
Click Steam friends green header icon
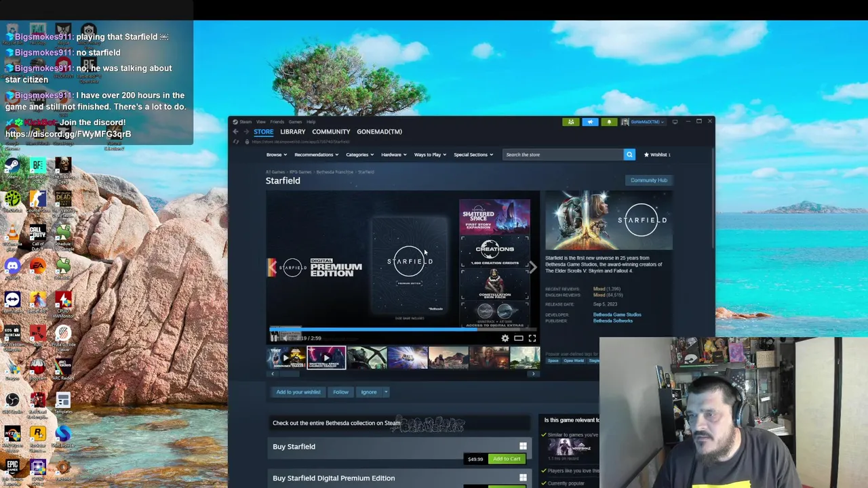click(571, 122)
